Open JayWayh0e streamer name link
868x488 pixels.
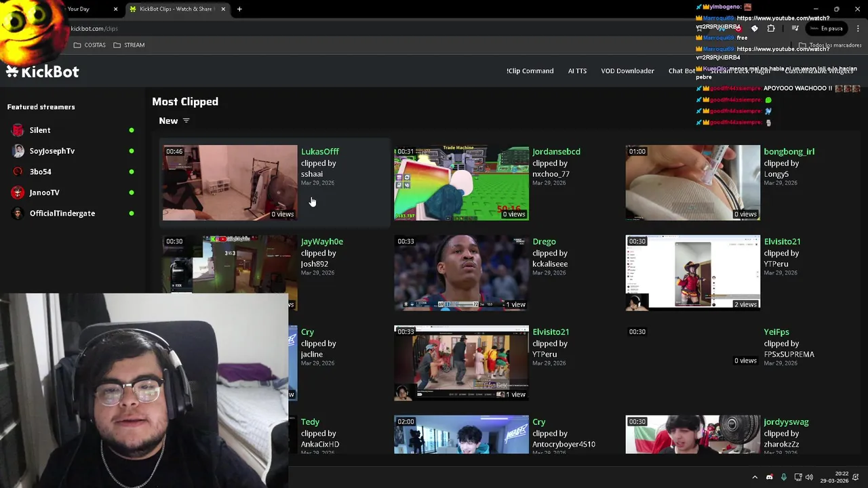(321, 241)
